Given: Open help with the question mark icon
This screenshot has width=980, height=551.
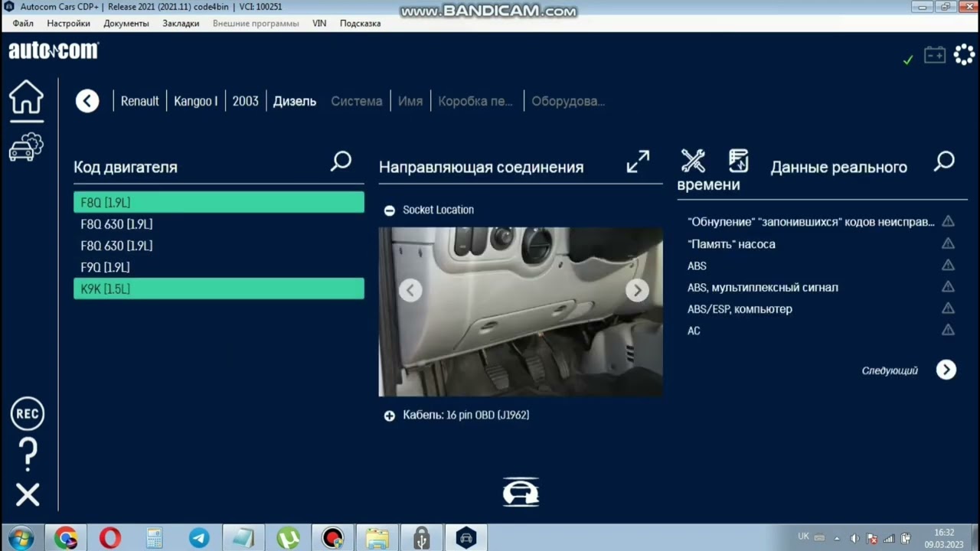Looking at the screenshot, I should tap(28, 454).
